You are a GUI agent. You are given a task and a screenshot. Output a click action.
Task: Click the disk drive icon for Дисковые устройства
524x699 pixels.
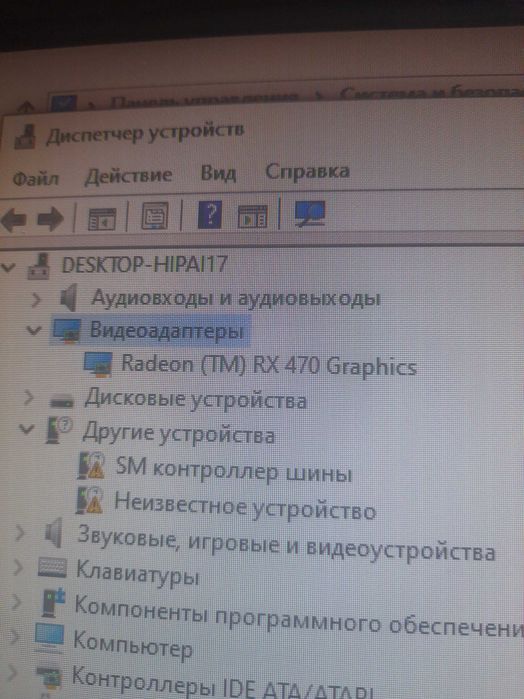pyautogui.click(x=62, y=401)
